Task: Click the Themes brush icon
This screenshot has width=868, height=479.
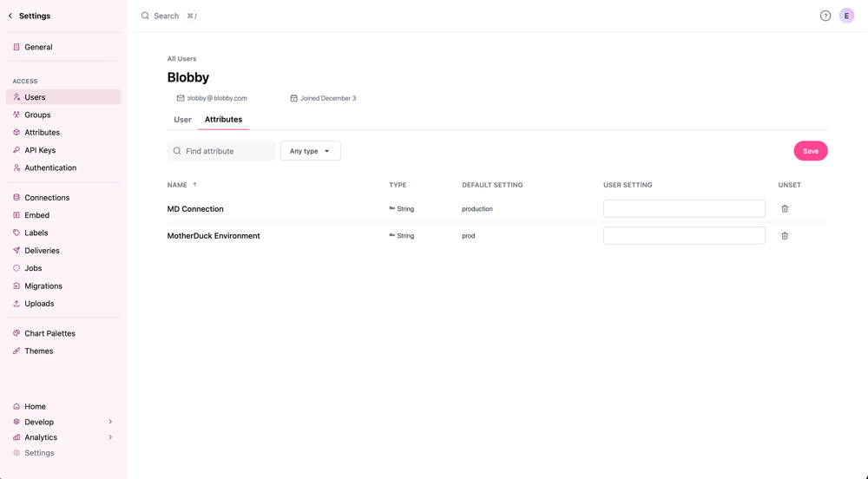Action: click(16, 351)
